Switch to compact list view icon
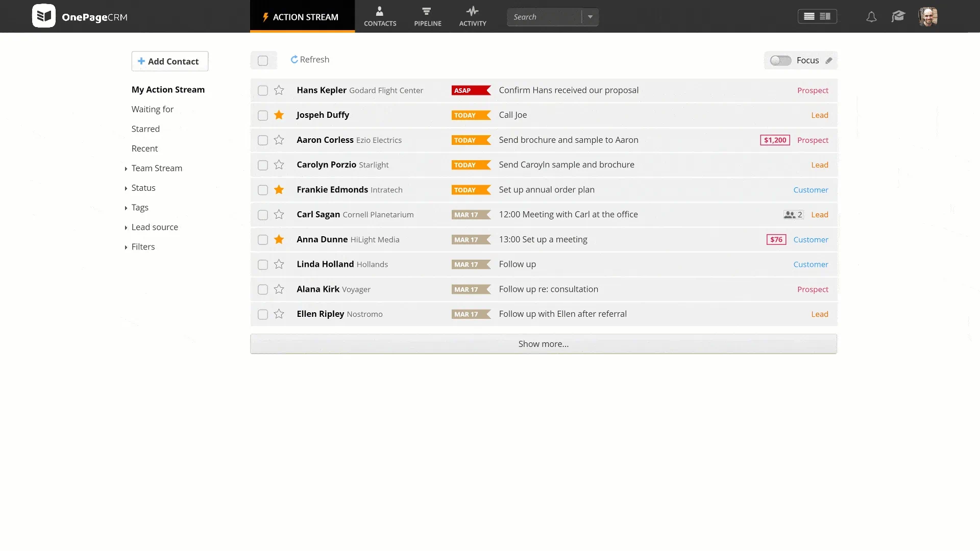 pos(809,16)
